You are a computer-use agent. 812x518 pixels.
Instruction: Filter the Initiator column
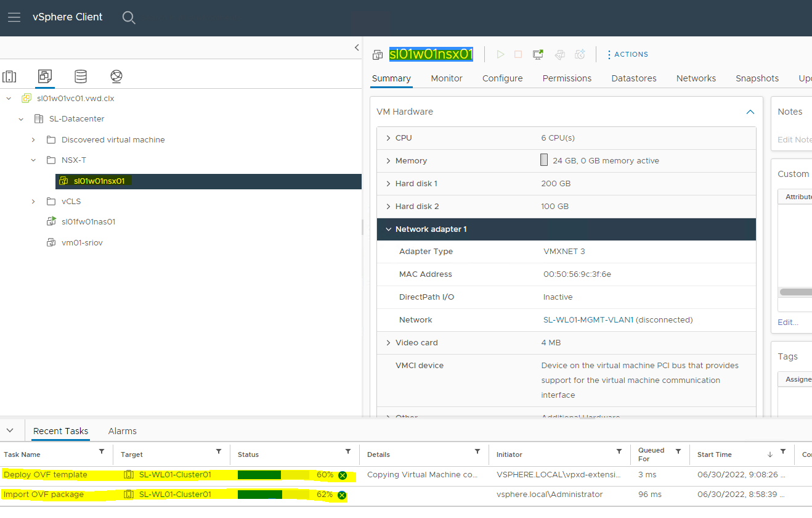(x=619, y=451)
